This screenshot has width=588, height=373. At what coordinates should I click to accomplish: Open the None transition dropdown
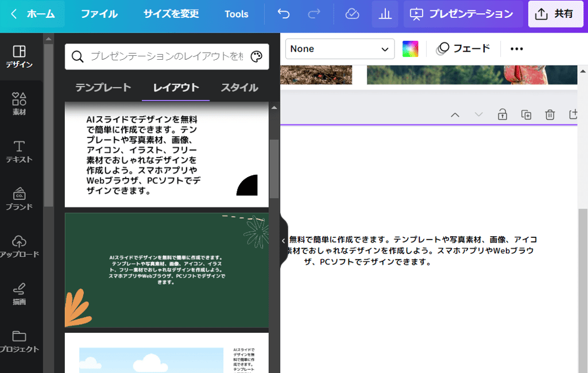point(340,49)
